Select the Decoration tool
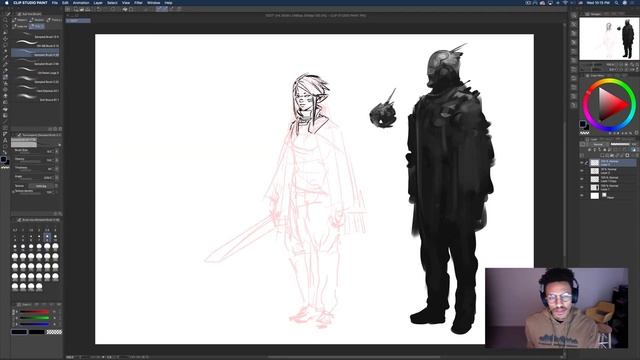640x360 pixels. (x=5, y=89)
